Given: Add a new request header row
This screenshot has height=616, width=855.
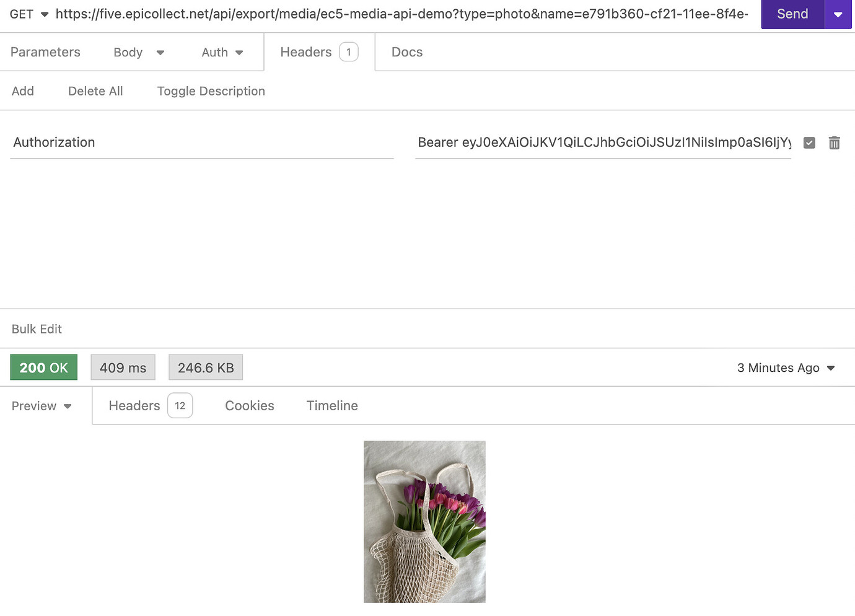Looking at the screenshot, I should point(23,90).
